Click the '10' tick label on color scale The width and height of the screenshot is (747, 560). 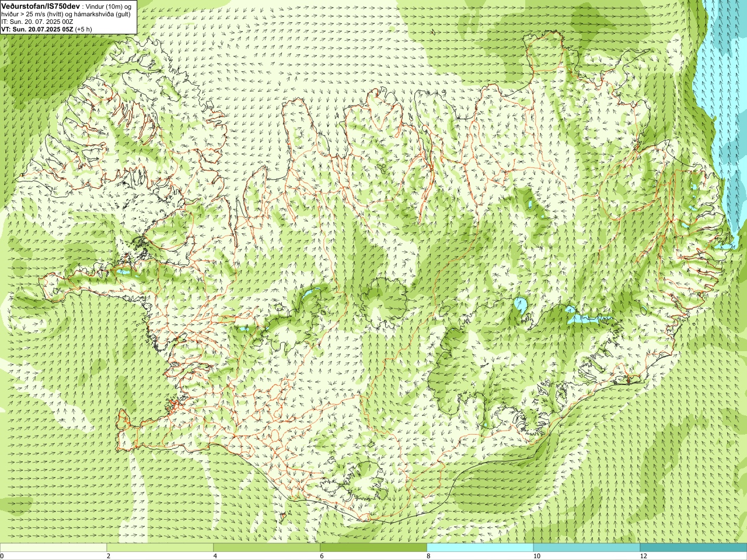(536, 556)
